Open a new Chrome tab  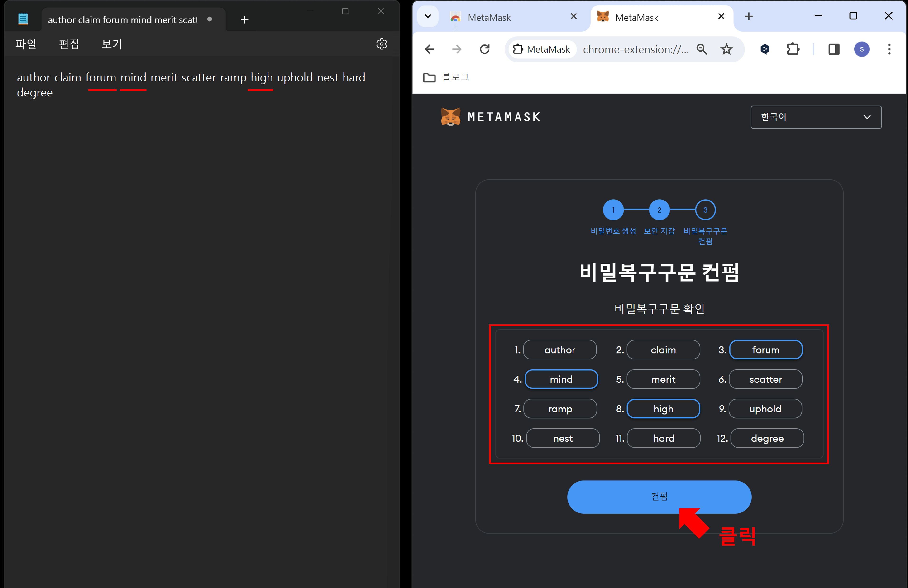coord(749,16)
